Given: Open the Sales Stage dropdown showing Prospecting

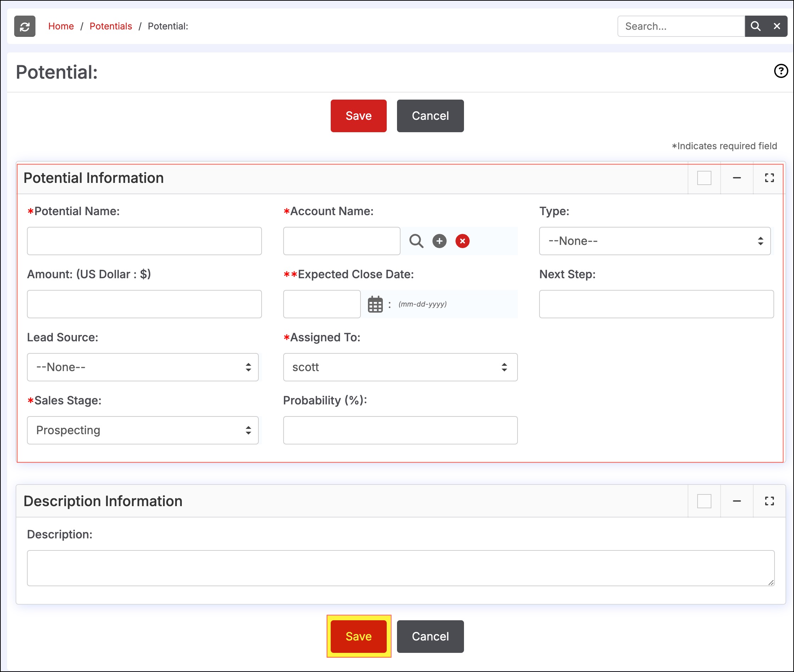Looking at the screenshot, I should [x=142, y=431].
